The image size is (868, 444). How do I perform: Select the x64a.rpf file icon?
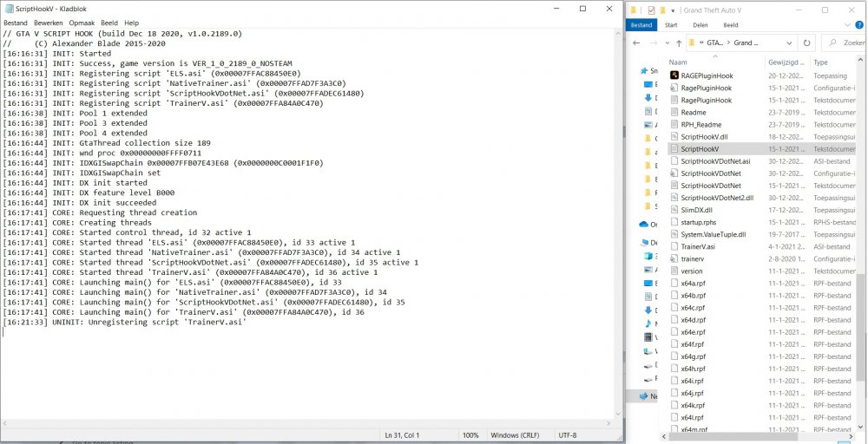(x=674, y=283)
